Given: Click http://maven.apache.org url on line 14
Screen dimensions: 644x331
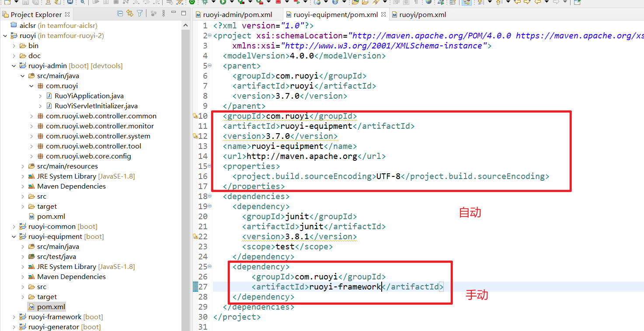Looking at the screenshot, I should click(x=302, y=156).
